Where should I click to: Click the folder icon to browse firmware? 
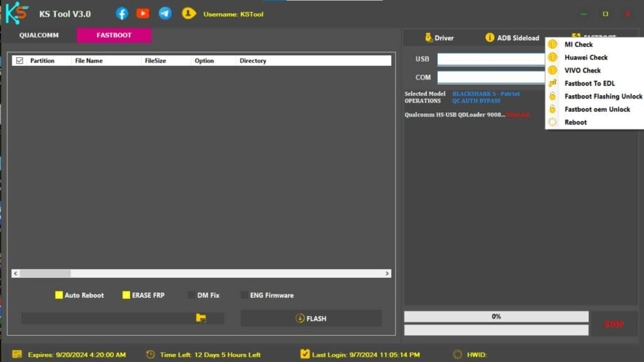coord(200,318)
